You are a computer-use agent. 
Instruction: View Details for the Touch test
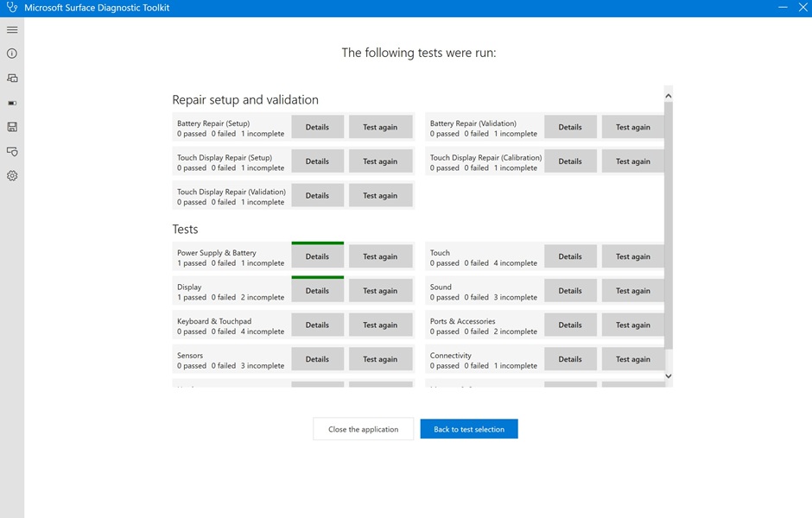tap(570, 256)
